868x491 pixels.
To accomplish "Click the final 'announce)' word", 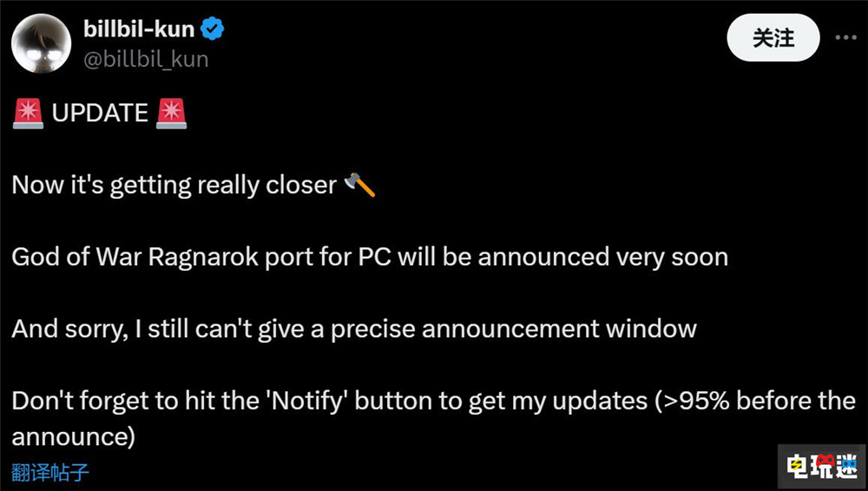I will pos(73,436).
